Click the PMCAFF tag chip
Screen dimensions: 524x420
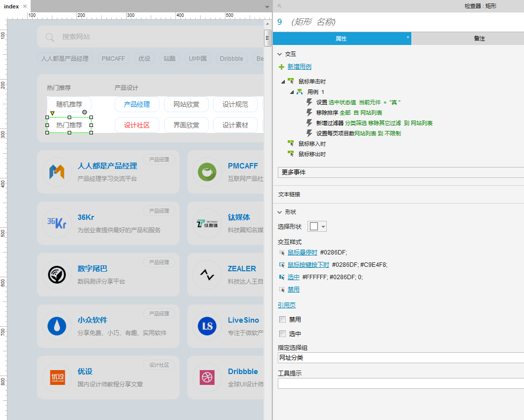pyautogui.click(x=113, y=59)
